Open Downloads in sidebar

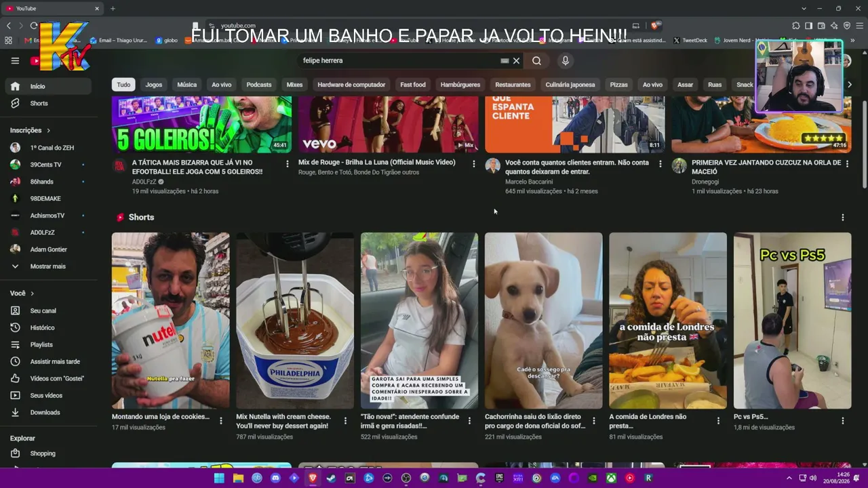47,412
